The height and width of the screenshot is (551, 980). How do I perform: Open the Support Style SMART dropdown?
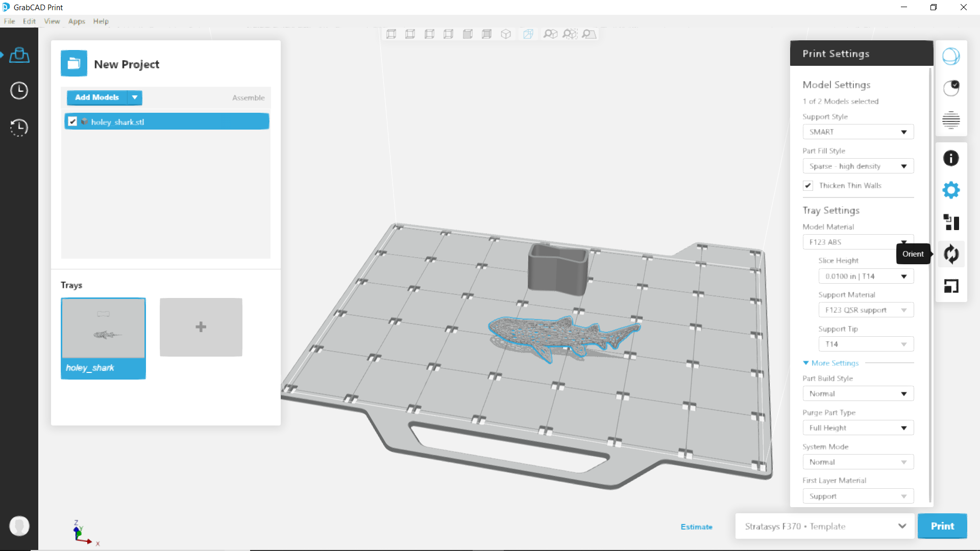pyautogui.click(x=858, y=132)
